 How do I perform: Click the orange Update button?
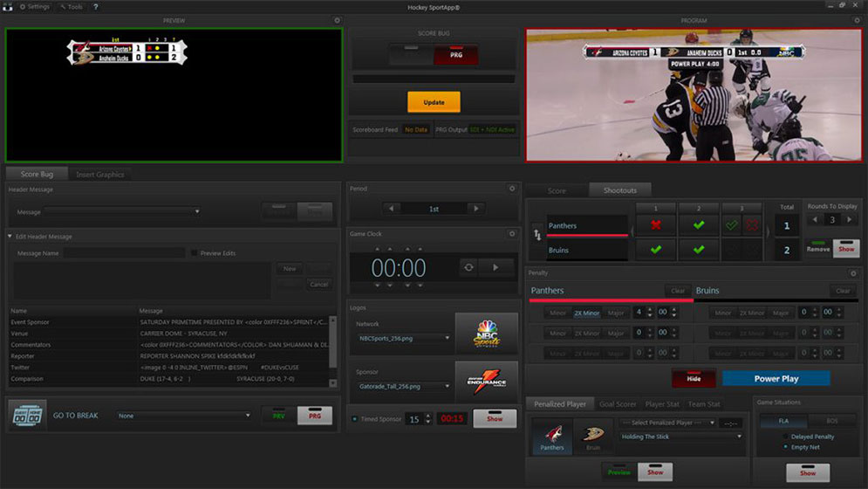[434, 102]
